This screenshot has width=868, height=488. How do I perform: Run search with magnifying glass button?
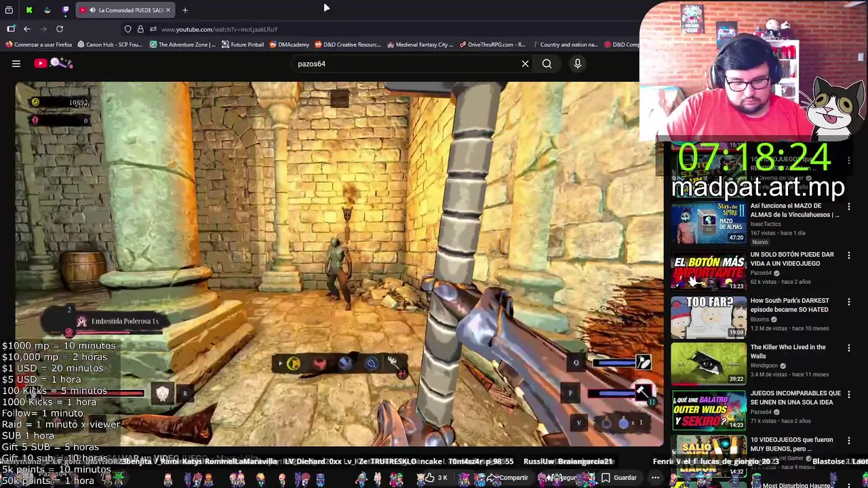[x=547, y=64]
